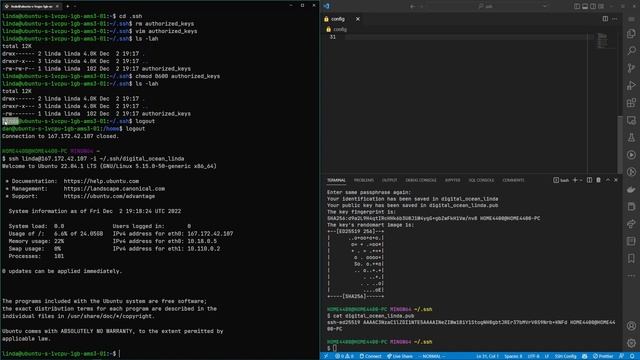
Task: Open the Accounts icon in VS Code
Action: (631, 326)
